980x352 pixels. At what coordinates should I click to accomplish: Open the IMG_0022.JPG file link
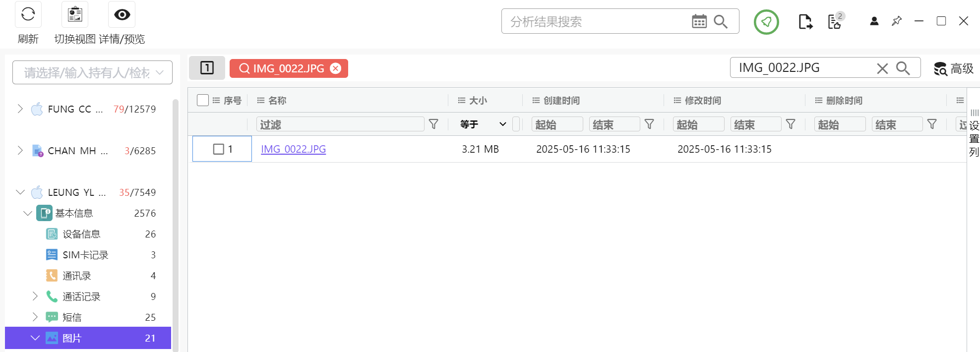293,149
